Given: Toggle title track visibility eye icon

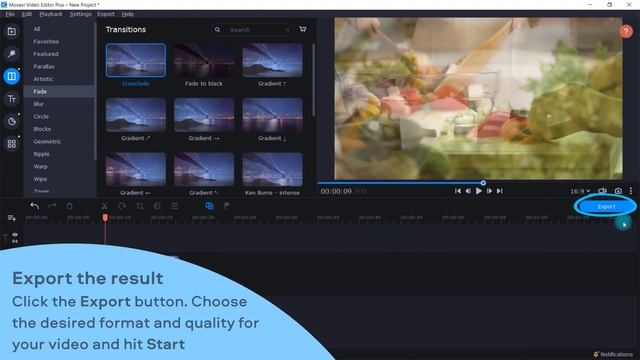Looking at the screenshot, I should [15, 235].
